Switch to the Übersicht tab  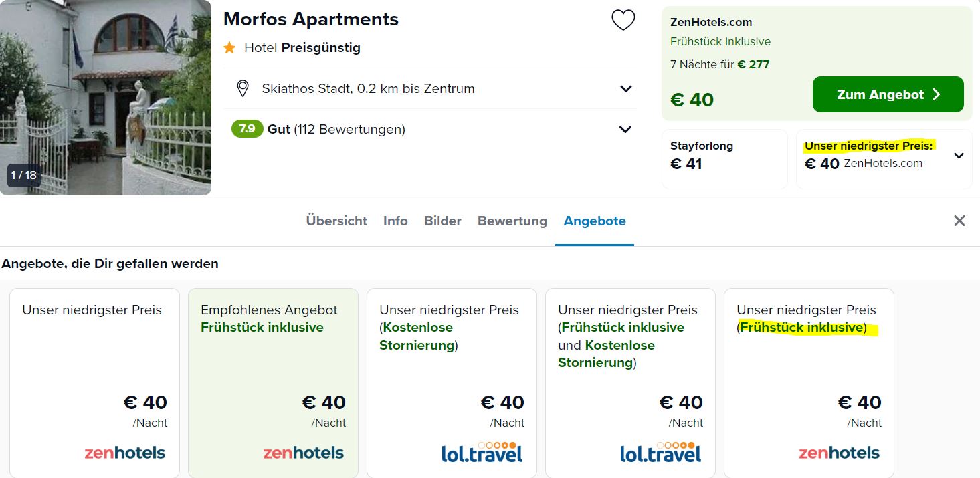tap(336, 221)
